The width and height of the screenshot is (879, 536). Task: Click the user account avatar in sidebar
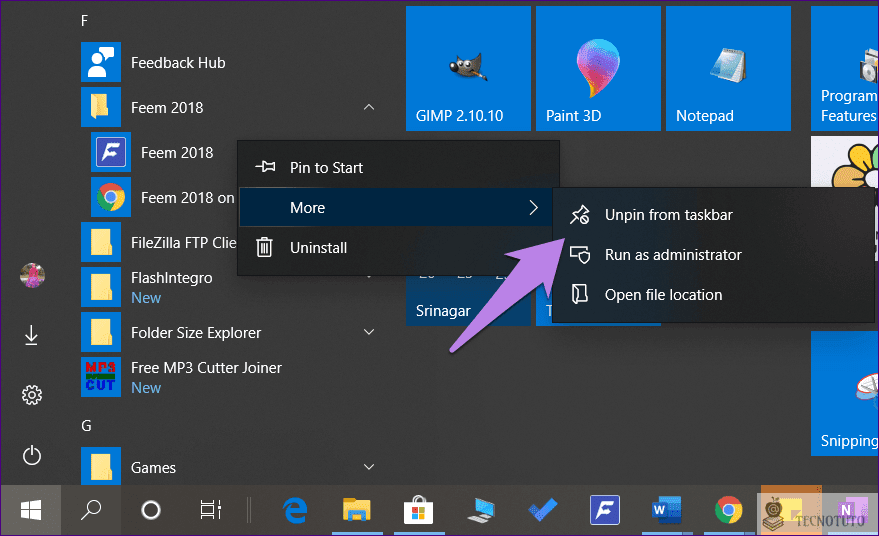[x=32, y=275]
